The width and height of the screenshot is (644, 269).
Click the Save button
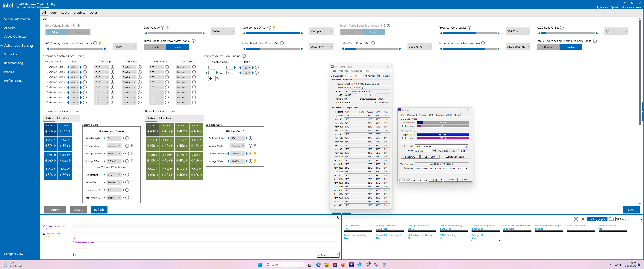tap(631, 210)
